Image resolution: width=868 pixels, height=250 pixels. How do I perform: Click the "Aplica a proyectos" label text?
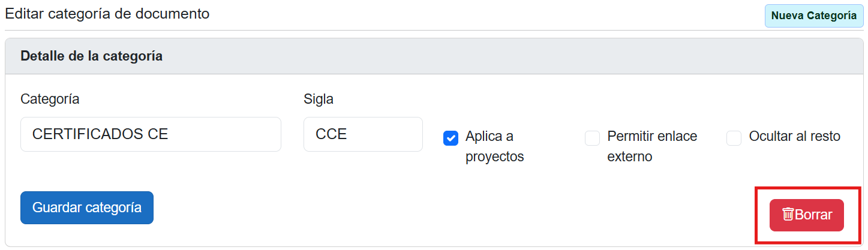pos(494,146)
